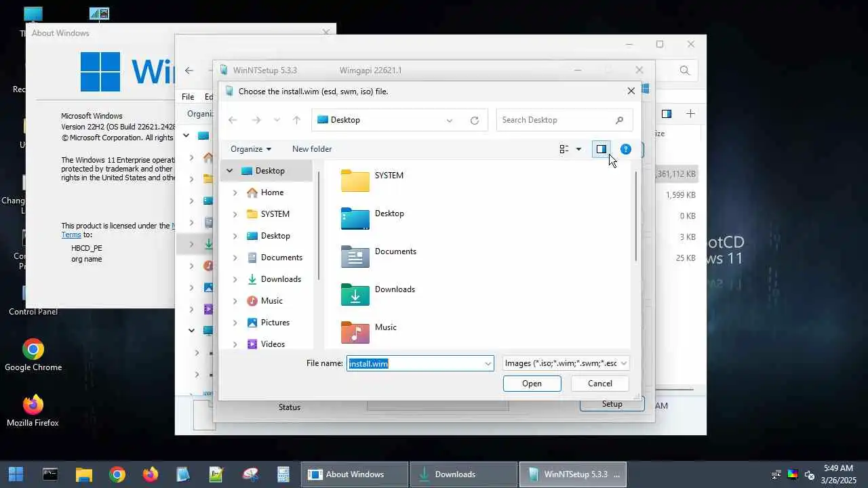Select the Documents folder icon in file list
The width and height of the screenshot is (868, 488).
(x=355, y=256)
